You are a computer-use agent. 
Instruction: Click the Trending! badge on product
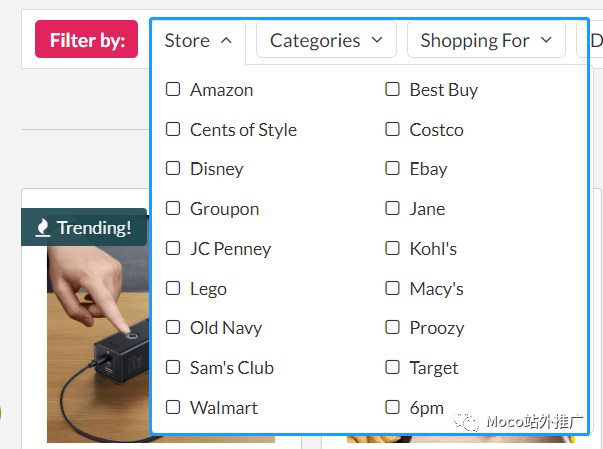[84, 228]
